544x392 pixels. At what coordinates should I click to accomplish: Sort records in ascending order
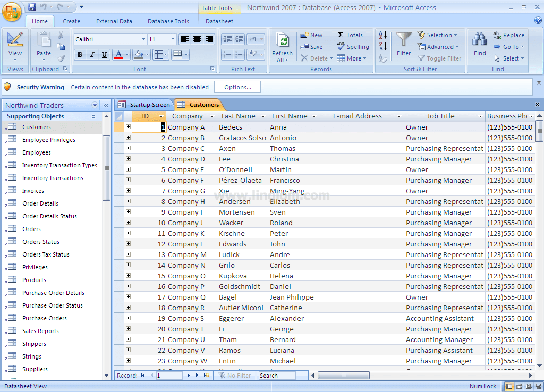point(383,35)
